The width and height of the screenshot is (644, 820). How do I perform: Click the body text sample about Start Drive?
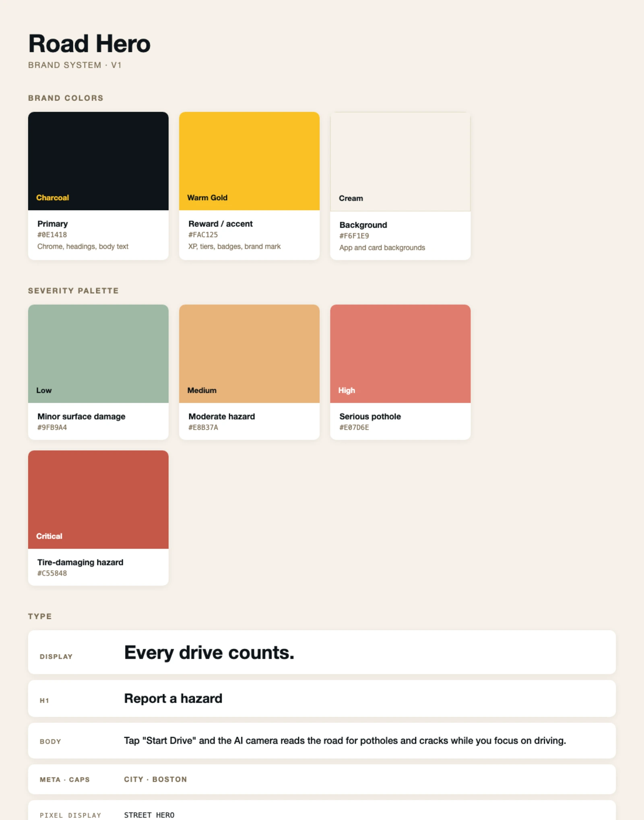click(345, 741)
